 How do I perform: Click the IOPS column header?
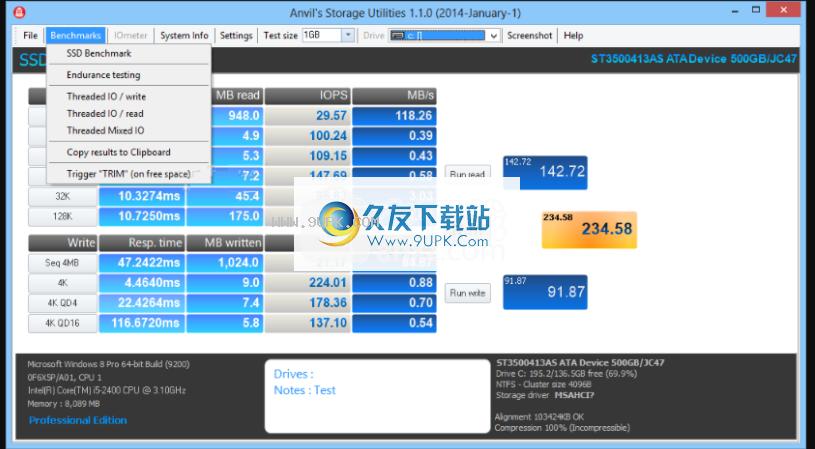tap(308, 96)
